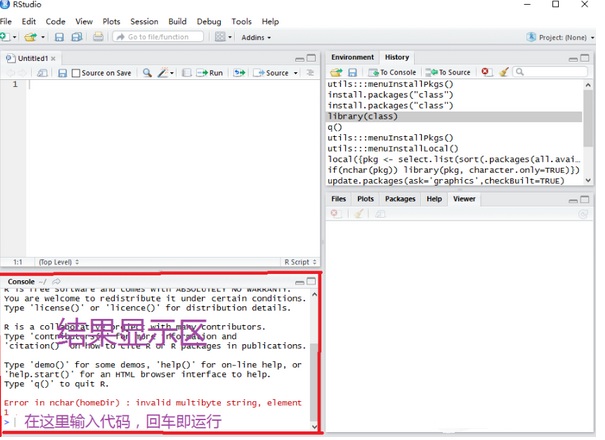Image resolution: width=605 pixels, height=440 pixels.
Task: Clear all history with the broom icon
Action: pos(504,72)
